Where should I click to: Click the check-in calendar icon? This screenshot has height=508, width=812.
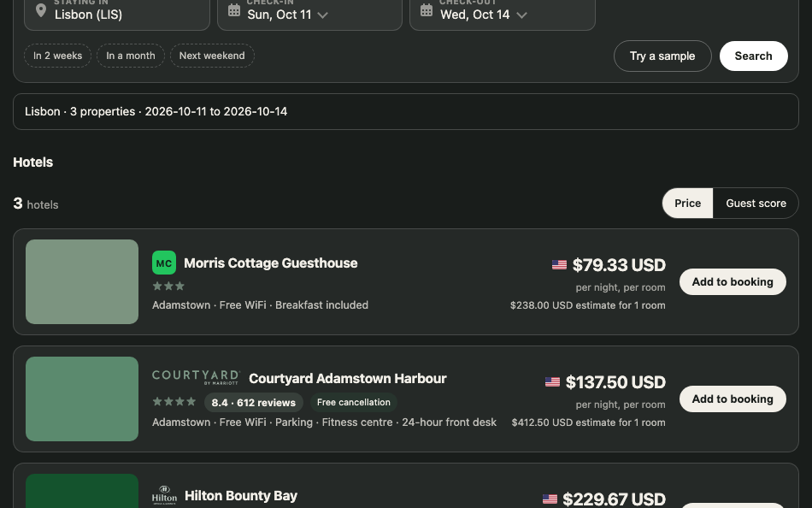tap(234, 10)
